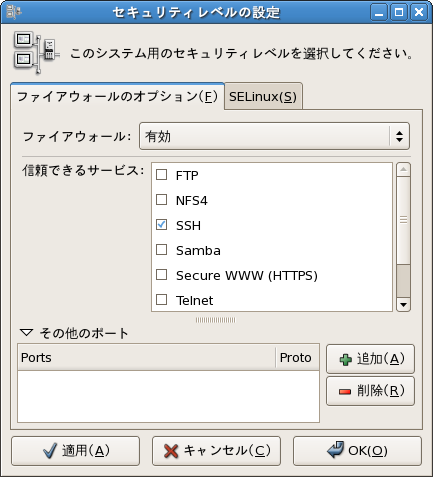Image resolution: width=433 pixels, height=477 pixels.
Task: Click the green plus icon on 追加 button
Action: (x=345, y=360)
